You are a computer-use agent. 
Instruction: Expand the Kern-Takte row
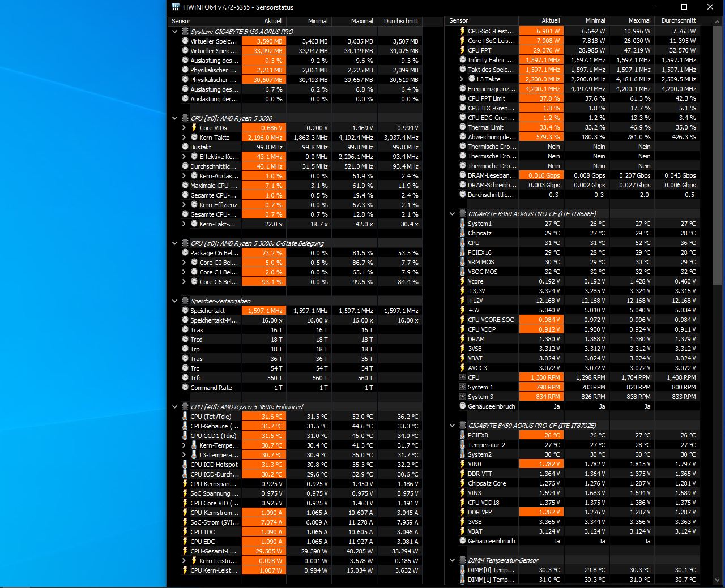click(184, 138)
